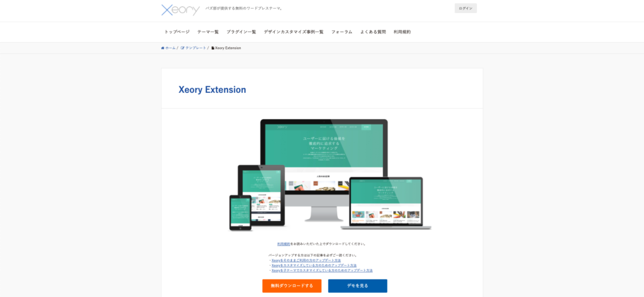Follow the ホーム breadcrumb link
The image size is (644, 297).
tap(170, 48)
